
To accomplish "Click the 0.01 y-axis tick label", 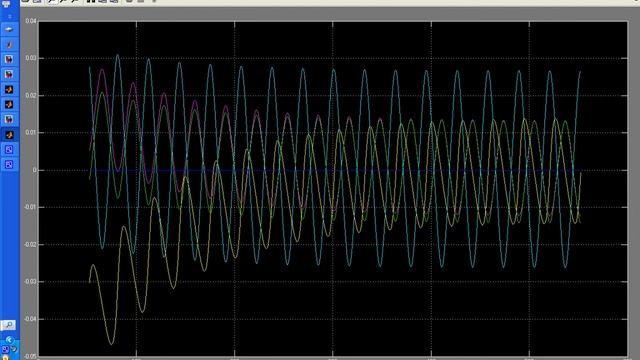I will [x=31, y=133].
